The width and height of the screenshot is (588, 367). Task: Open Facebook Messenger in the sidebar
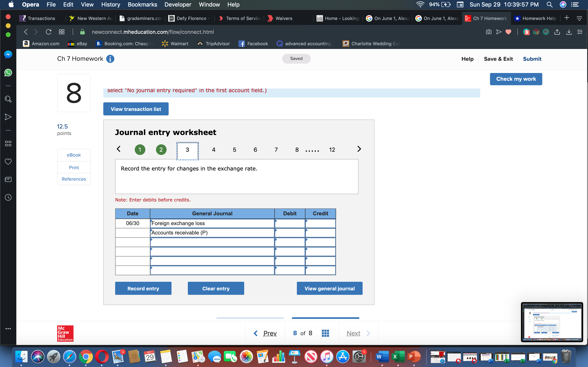(x=8, y=54)
